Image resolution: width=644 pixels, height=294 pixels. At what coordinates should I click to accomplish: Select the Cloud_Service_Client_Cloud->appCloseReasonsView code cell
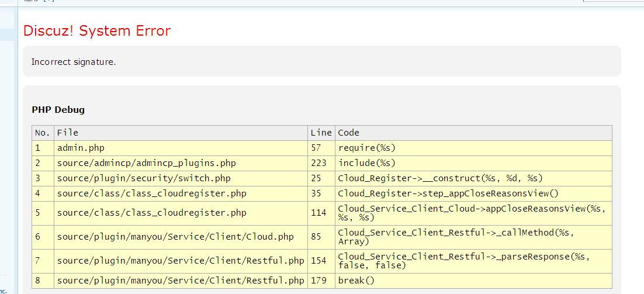click(x=473, y=213)
